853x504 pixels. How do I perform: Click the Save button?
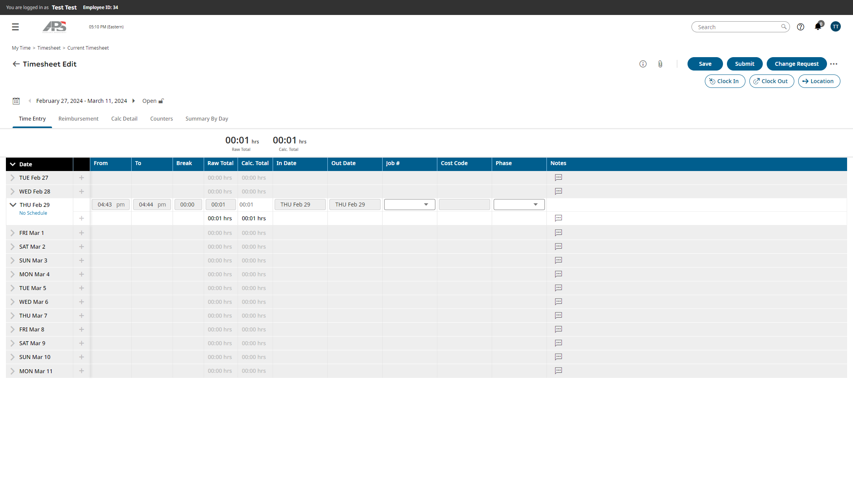click(x=705, y=64)
